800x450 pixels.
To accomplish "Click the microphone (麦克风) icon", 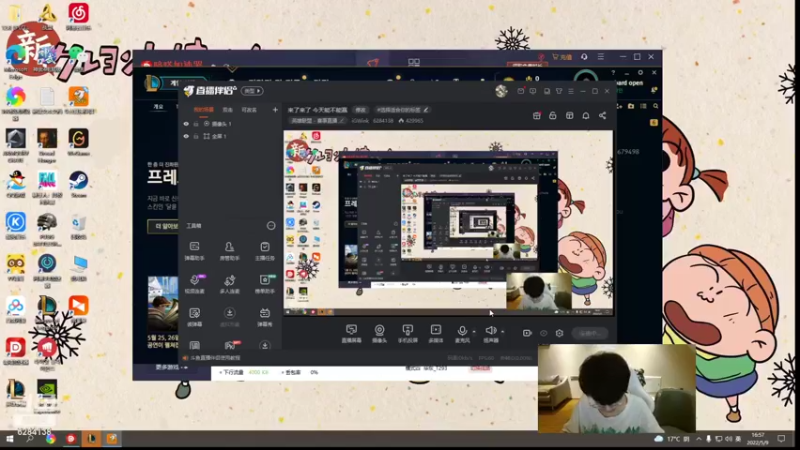I will (x=462, y=333).
